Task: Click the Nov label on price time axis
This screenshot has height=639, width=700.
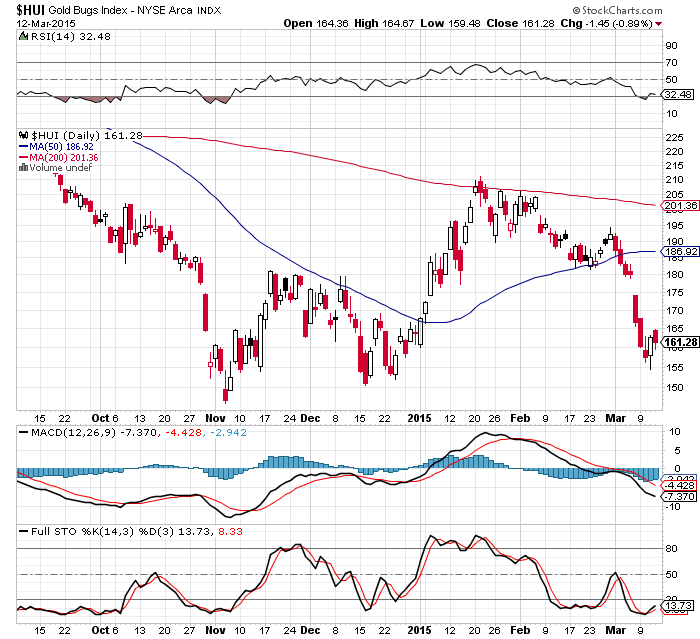Action: point(215,418)
